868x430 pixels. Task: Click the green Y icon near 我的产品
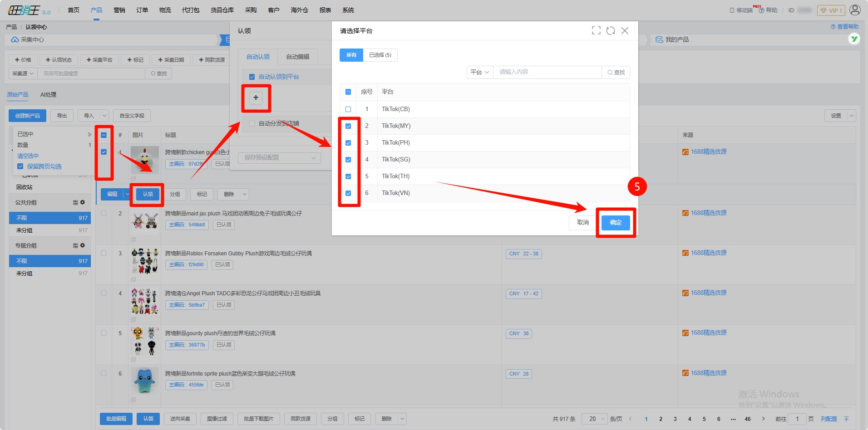(854, 39)
